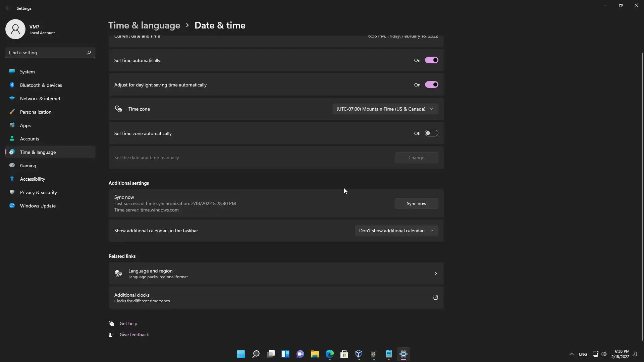
Task: Expand the additional calendars dropdown
Action: click(x=396, y=231)
